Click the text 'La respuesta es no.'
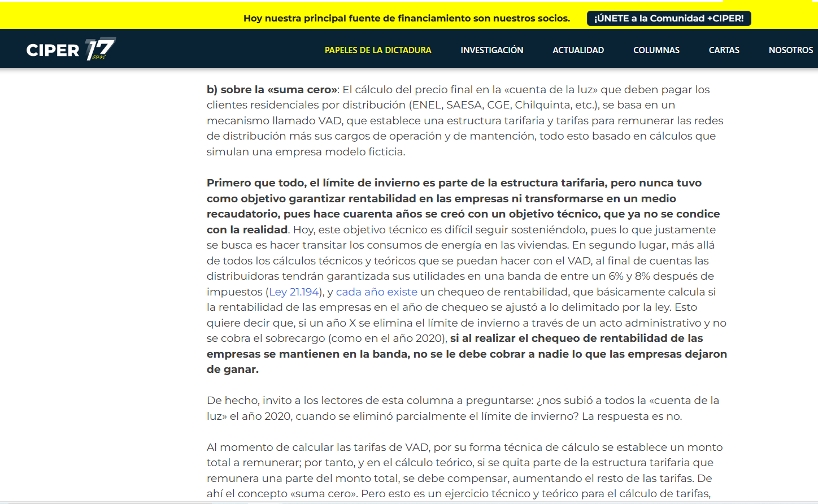 tap(632, 416)
